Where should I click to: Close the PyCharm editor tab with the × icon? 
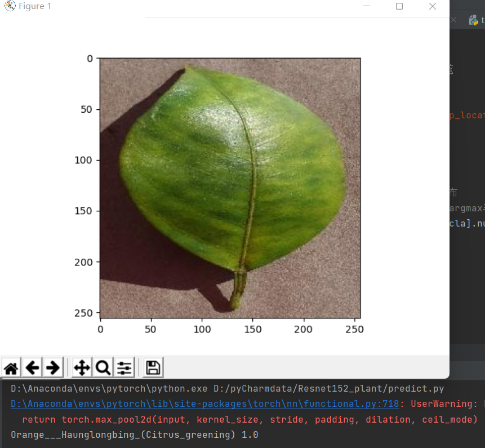(x=453, y=19)
